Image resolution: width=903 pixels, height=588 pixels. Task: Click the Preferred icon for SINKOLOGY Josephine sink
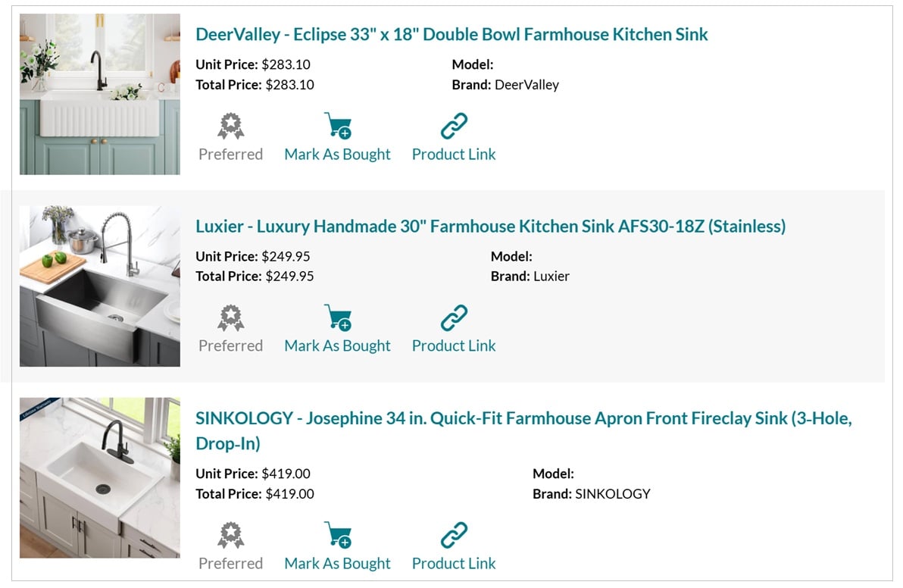point(230,534)
